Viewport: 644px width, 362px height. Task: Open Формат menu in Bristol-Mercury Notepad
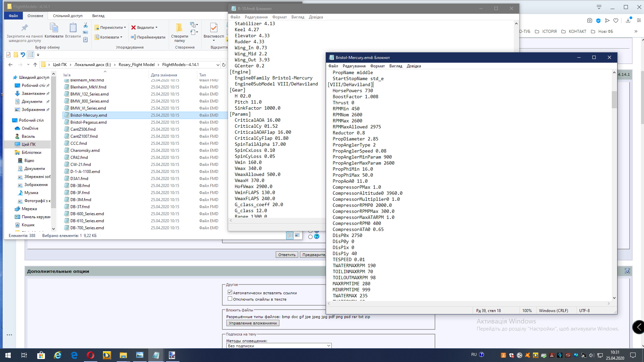[377, 66]
